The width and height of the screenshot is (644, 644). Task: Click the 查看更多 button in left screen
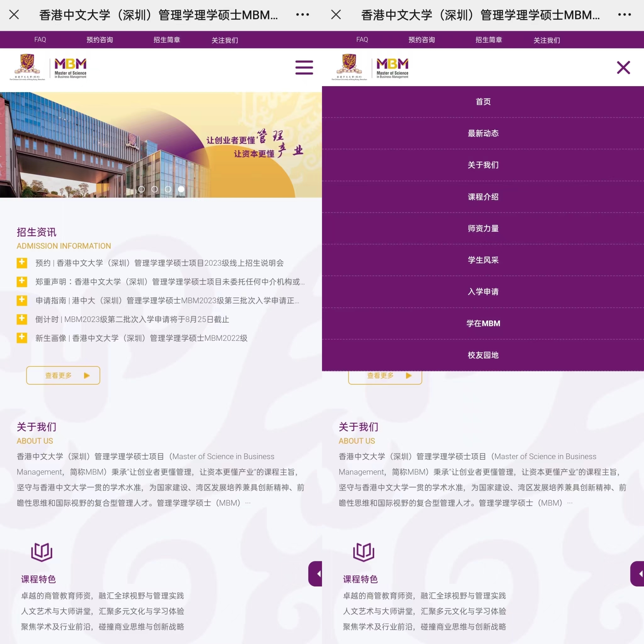(63, 375)
